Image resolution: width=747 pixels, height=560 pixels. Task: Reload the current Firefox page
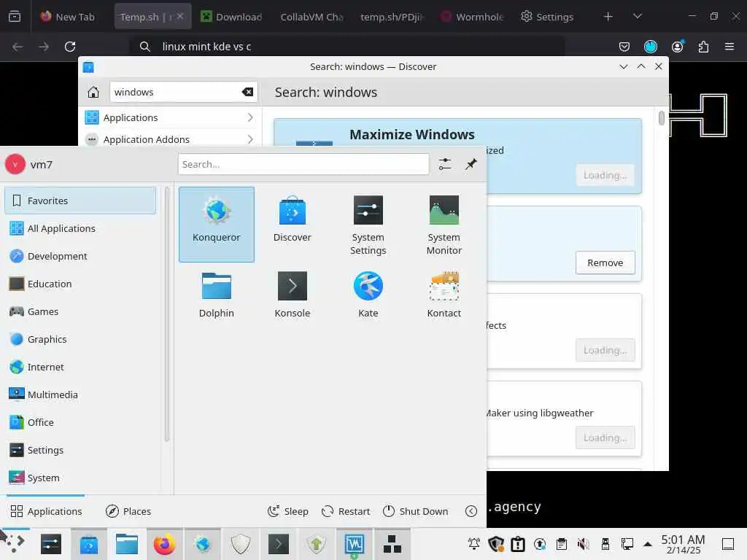pyautogui.click(x=70, y=47)
